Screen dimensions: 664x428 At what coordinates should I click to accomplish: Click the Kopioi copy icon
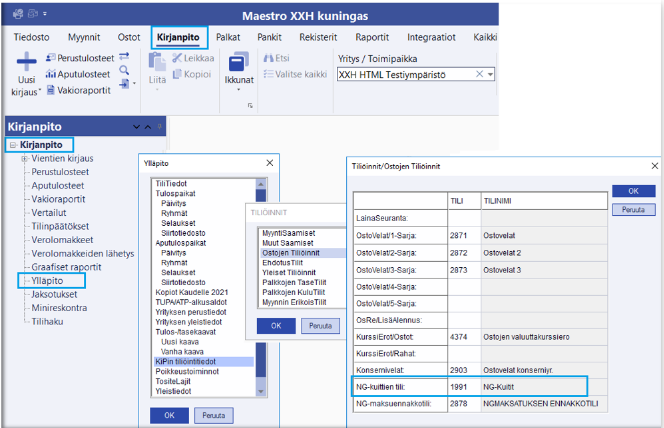(177, 74)
